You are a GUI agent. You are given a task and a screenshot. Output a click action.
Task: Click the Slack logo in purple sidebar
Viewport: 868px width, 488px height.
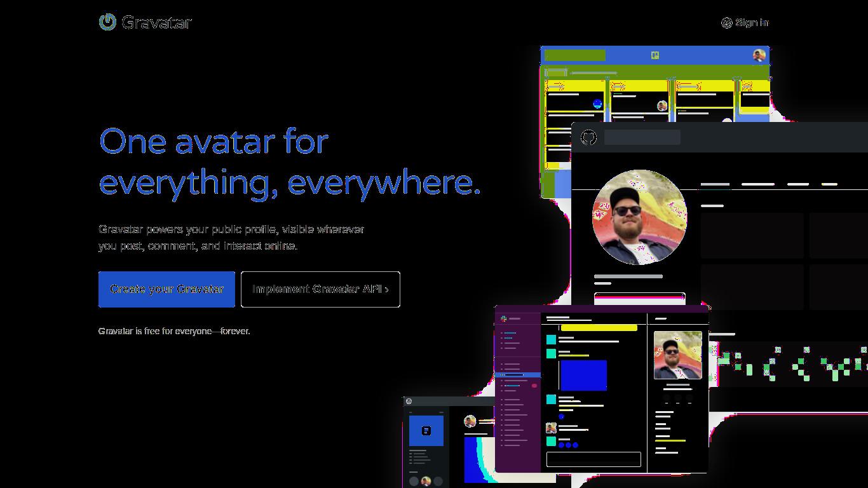click(504, 318)
